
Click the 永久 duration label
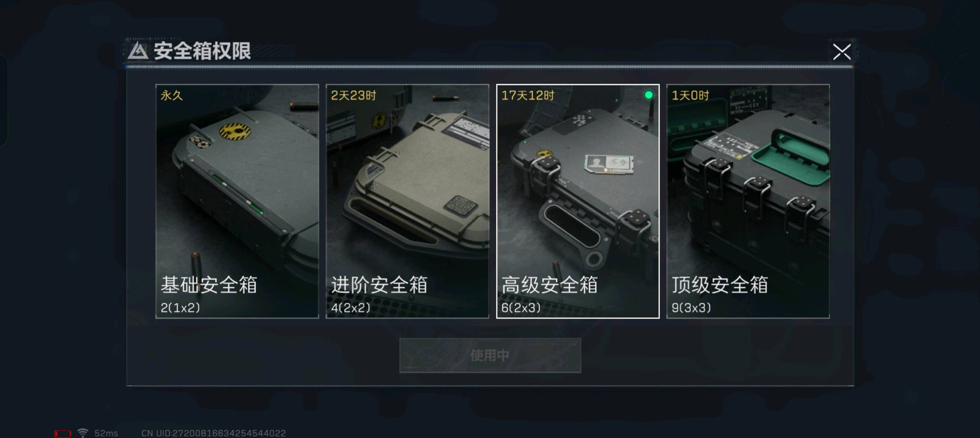[x=172, y=95]
